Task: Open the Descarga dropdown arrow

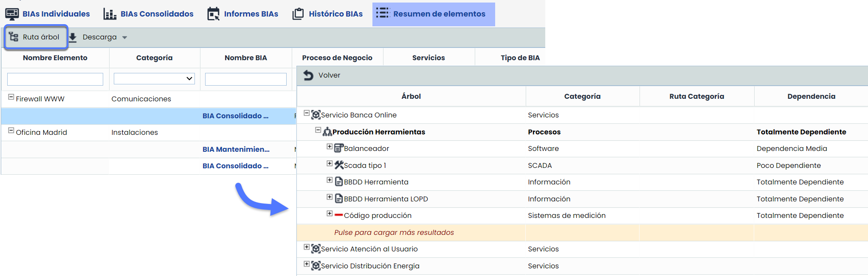Action: click(124, 37)
